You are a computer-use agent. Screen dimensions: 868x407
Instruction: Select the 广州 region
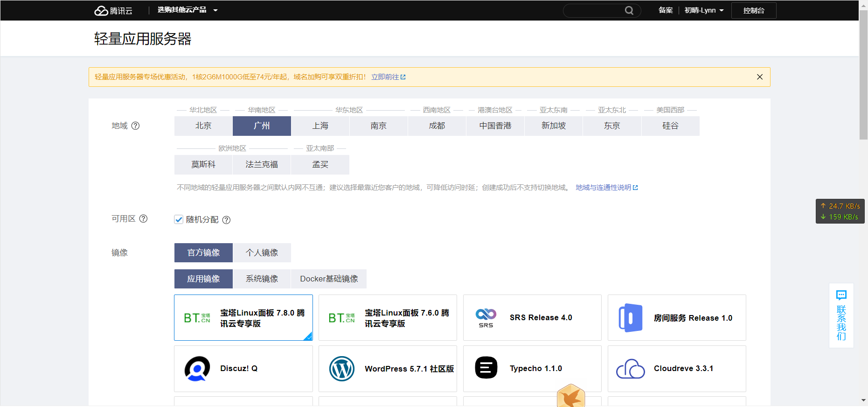pos(262,126)
